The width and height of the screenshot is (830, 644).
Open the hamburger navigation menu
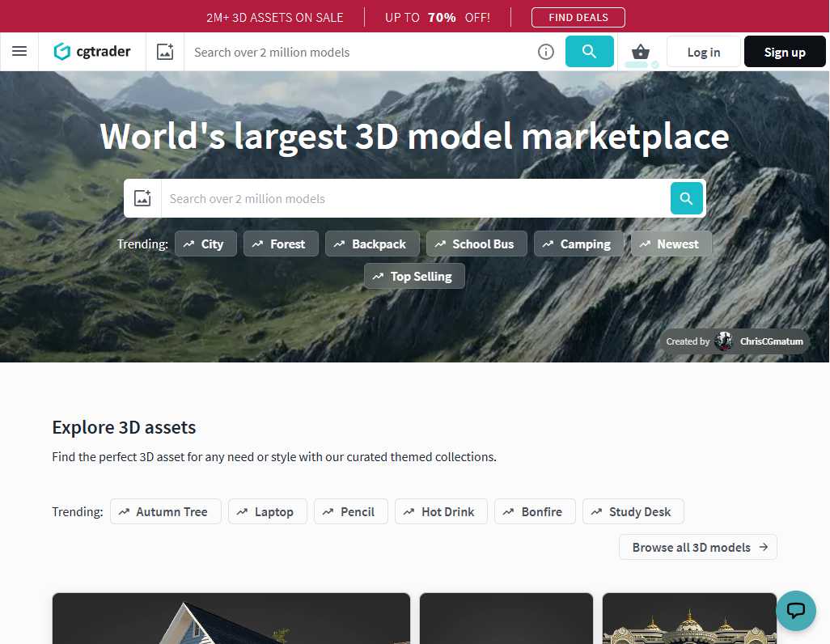tap(19, 51)
